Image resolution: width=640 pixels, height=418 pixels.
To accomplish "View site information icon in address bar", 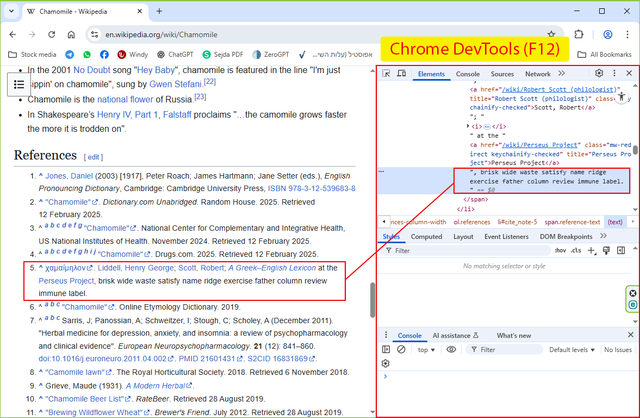I will pos(95,34).
